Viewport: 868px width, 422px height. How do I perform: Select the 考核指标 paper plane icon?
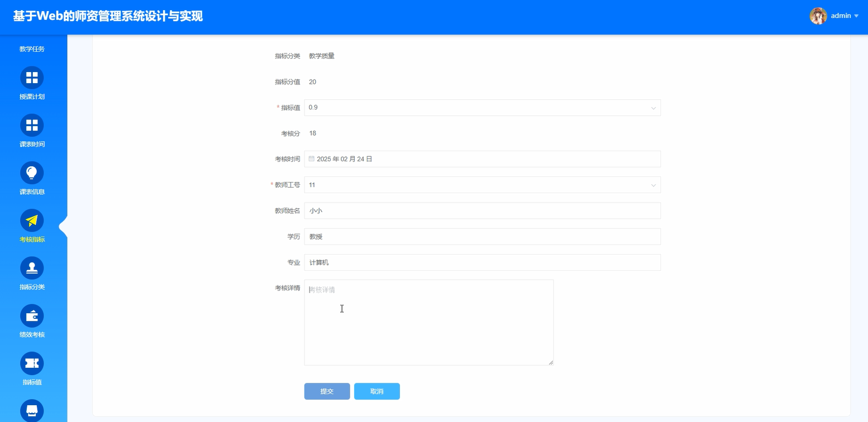coord(32,220)
